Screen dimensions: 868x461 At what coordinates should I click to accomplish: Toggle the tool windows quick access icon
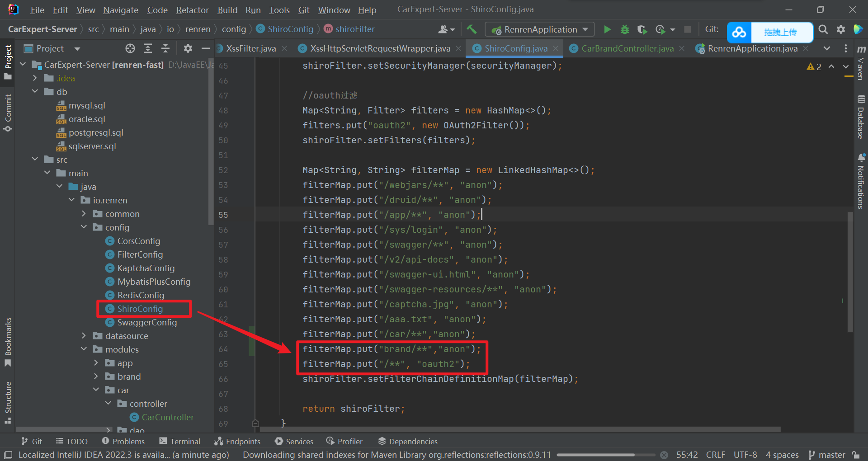pyautogui.click(x=8, y=455)
